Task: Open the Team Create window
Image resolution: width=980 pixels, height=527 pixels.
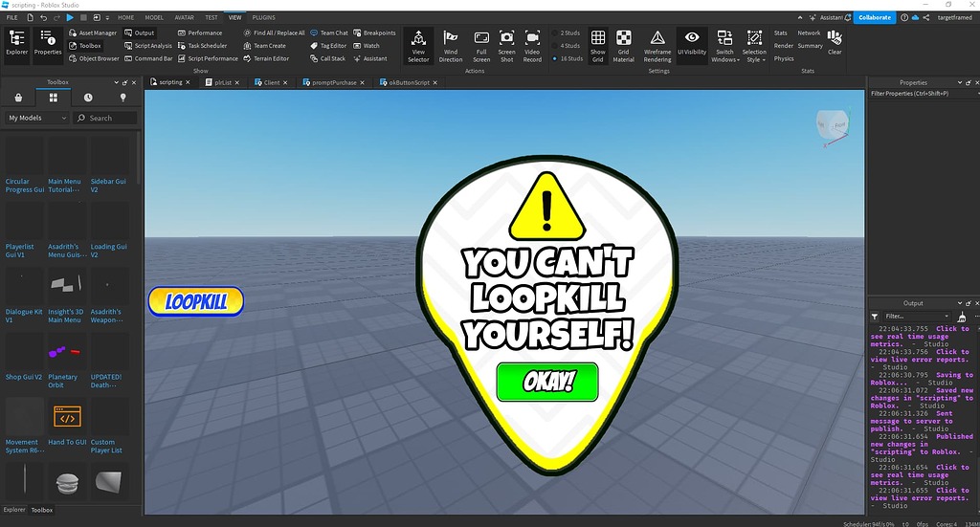Action: 264,46
